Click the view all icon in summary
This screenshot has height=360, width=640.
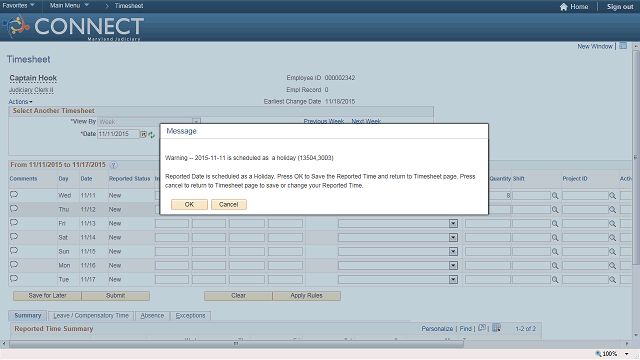(482, 328)
